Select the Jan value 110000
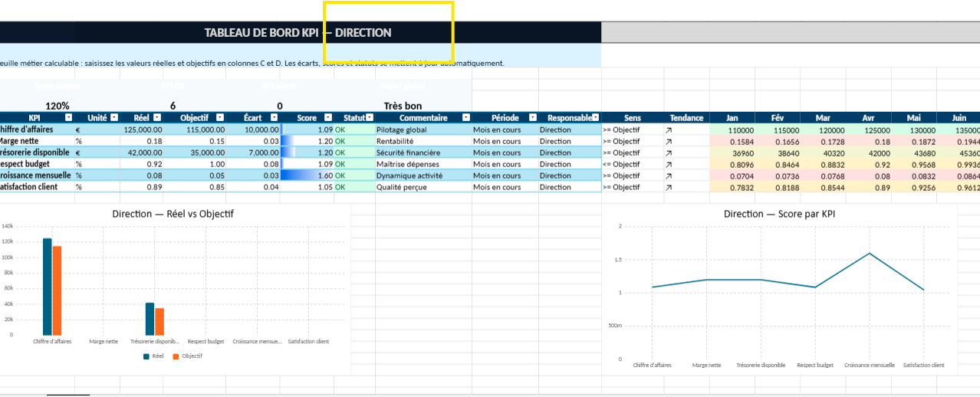980x397 pixels. (732, 130)
